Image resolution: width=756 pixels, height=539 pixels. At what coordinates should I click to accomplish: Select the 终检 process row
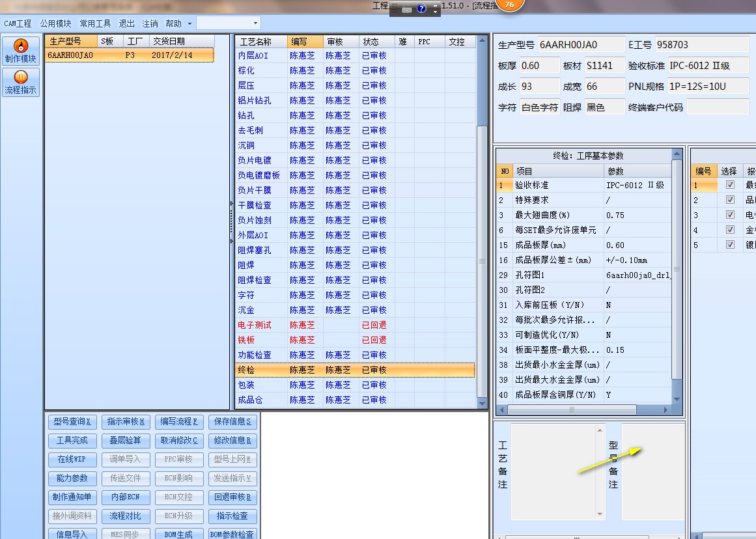[356, 370]
